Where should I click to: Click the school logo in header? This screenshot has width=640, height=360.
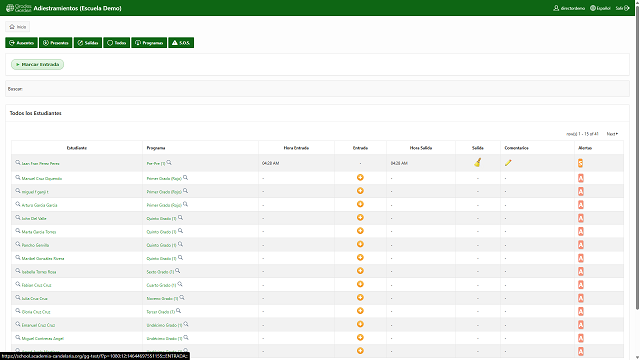coord(18,8)
